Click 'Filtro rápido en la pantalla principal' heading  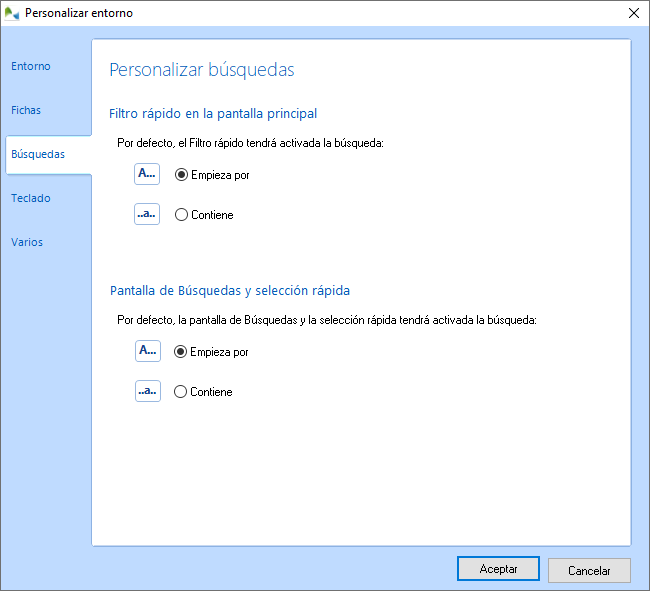point(213,114)
